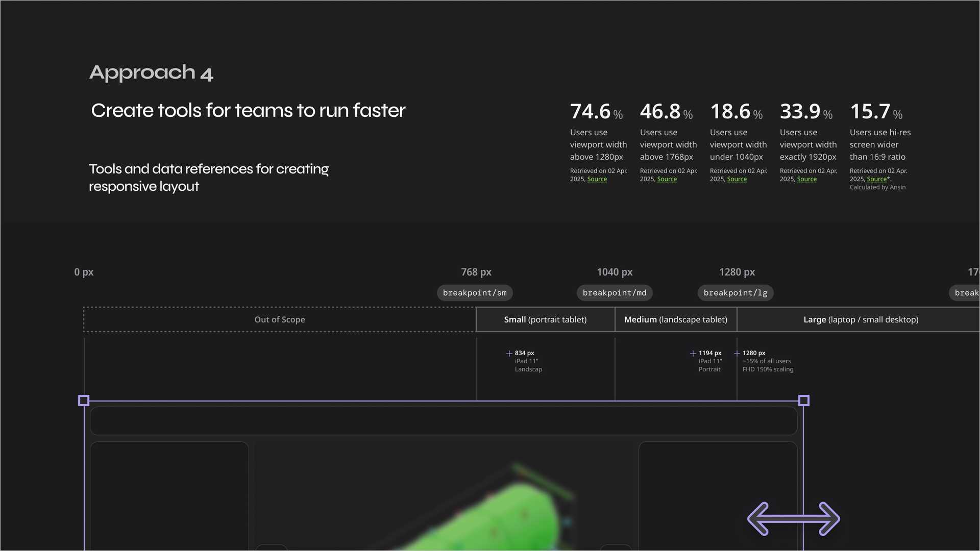Click 'hi-res screen wider than 16:9' description
Viewport: 980px width, 551px height.
click(x=880, y=145)
